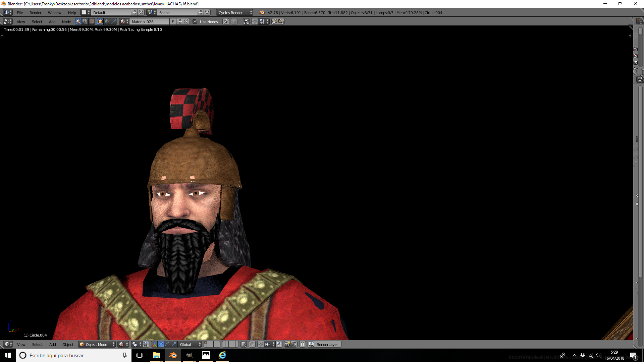The width and height of the screenshot is (644, 362).
Task: Pin the node tree
Action: click(226, 21)
